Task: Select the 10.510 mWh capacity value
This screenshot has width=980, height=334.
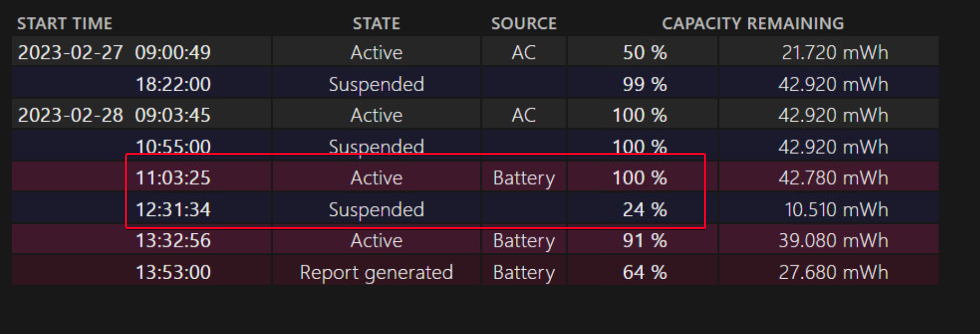Action: tap(836, 209)
